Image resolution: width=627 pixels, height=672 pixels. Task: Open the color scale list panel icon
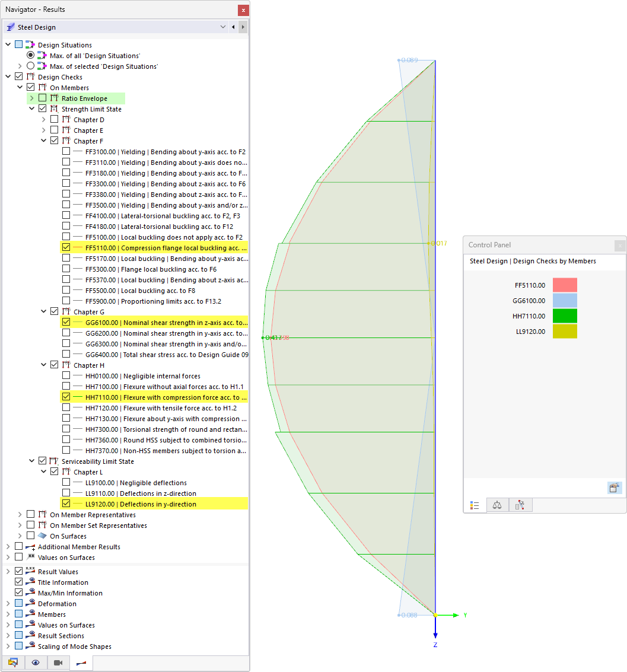pyautogui.click(x=474, y=505)
